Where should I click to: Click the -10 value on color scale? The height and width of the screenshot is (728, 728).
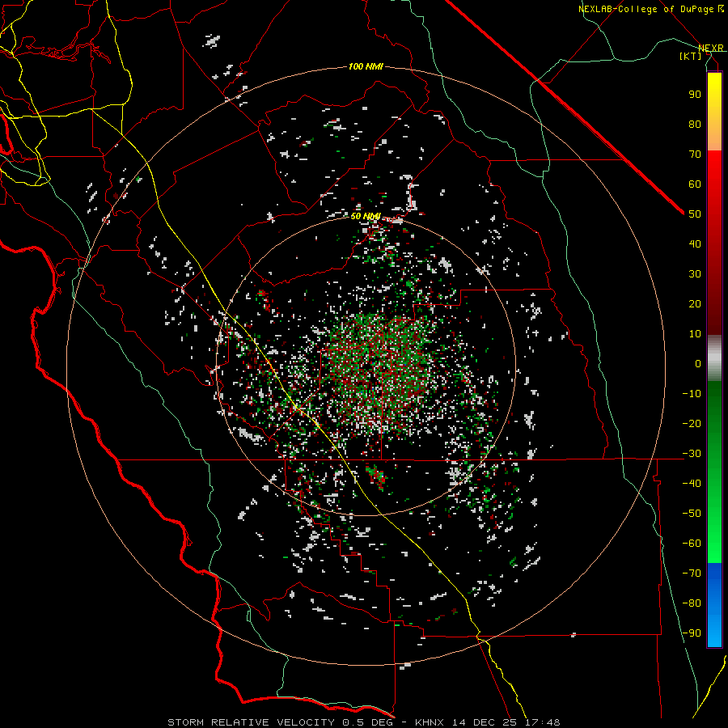click(x=692, y=394)
